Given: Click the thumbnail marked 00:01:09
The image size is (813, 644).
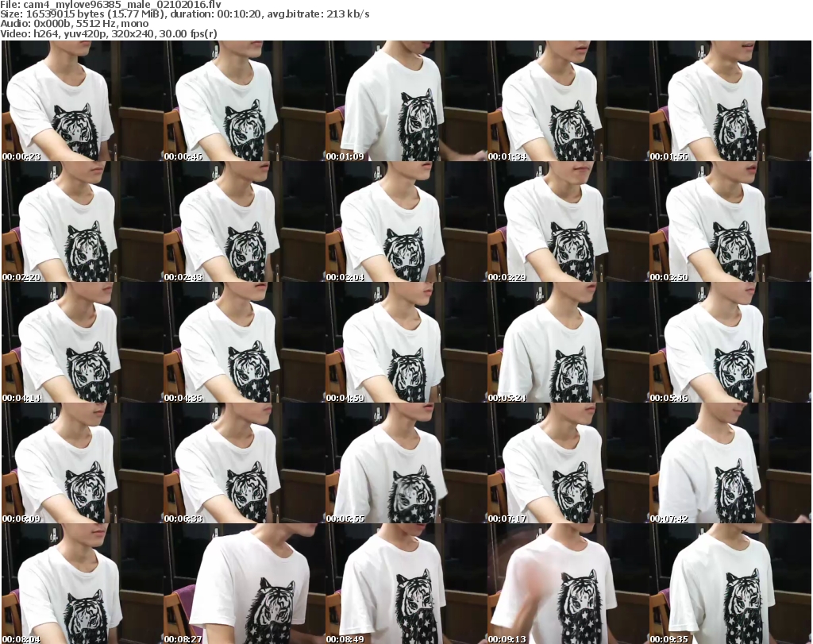Looking at the screenshot, I should point(406,101).
